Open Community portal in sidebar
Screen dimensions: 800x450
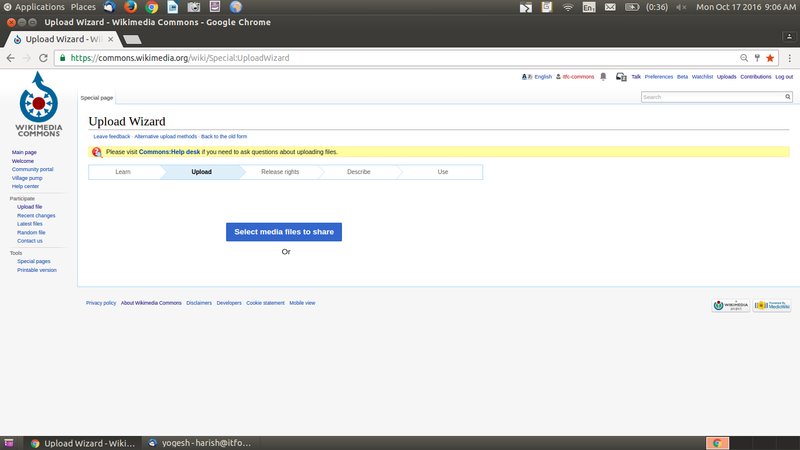tap(33, 169)
